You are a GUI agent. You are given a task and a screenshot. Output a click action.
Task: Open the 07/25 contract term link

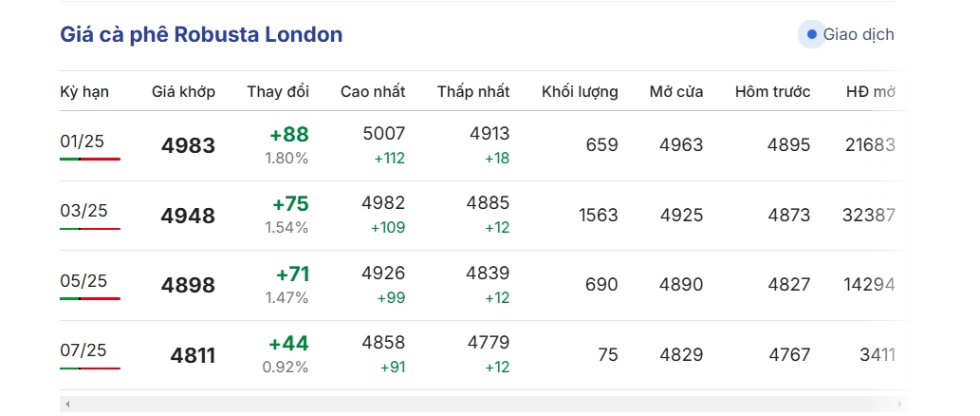click(83, 350)
